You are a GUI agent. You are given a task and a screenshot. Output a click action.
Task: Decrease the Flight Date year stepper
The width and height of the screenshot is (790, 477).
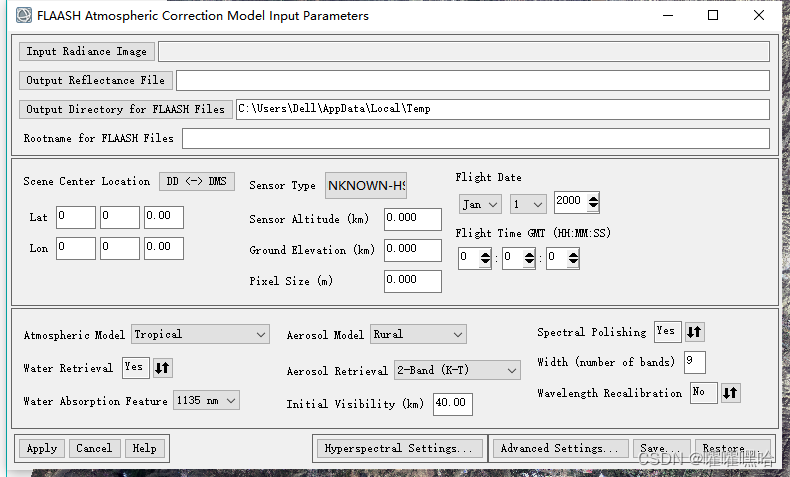click(x=594, y=206)
